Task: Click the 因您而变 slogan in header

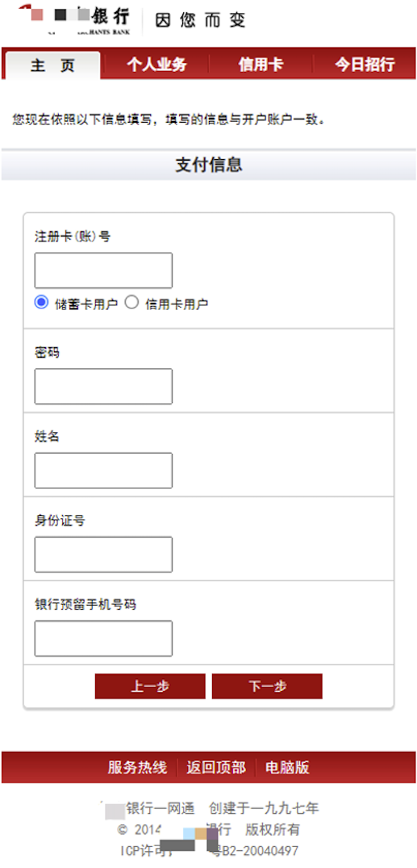Action: [x=200, y=20]
